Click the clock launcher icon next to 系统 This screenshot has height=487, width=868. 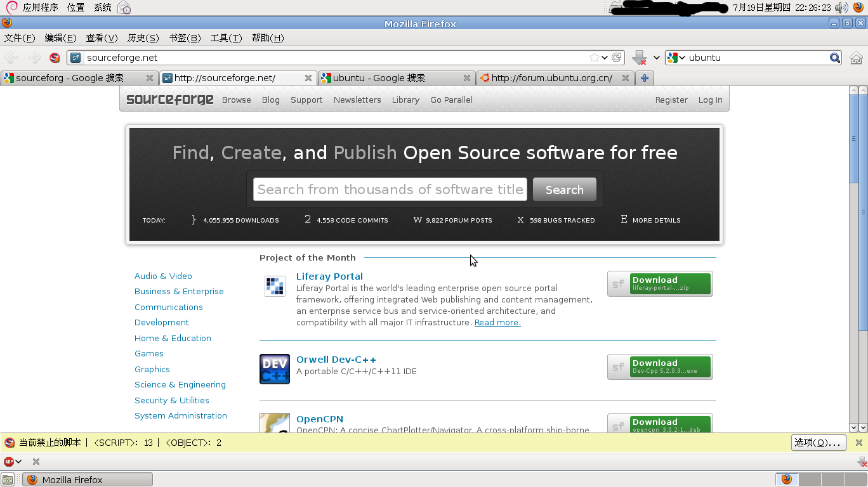[x=124, y=8]
